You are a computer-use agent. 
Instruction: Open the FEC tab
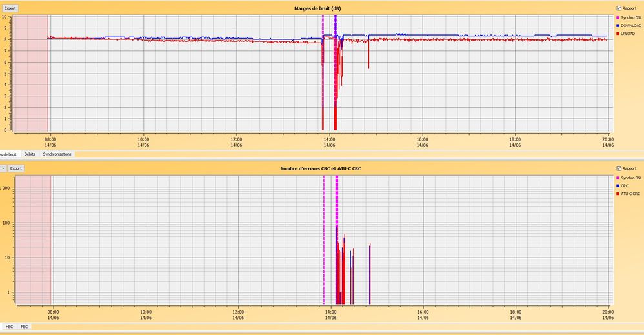point(24,327)
